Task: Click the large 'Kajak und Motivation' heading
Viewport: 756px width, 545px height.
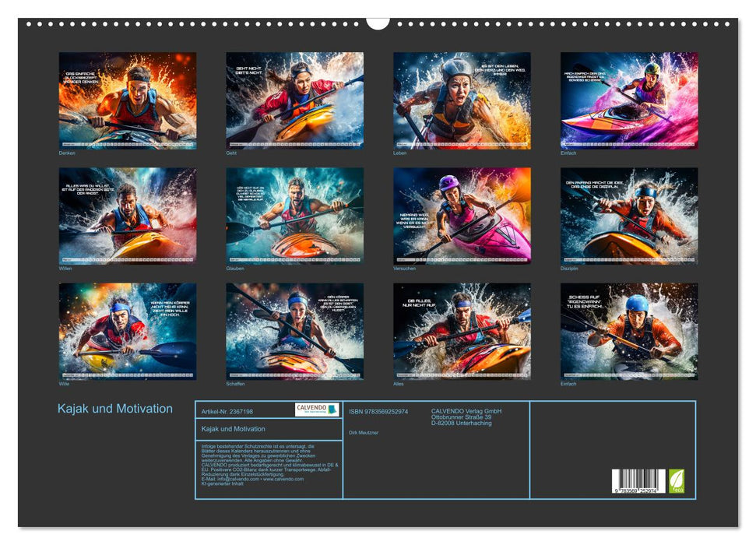Action: (114, 409)
